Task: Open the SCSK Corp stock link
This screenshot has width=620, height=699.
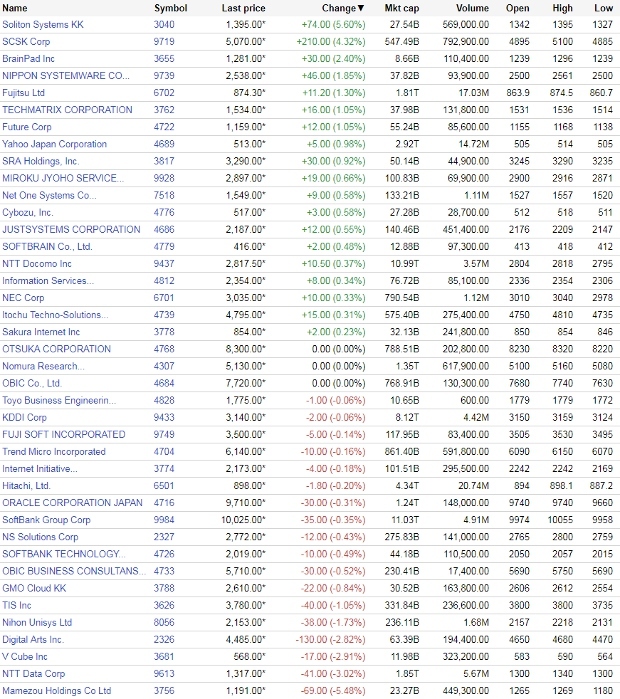Action: coord(26,41)
